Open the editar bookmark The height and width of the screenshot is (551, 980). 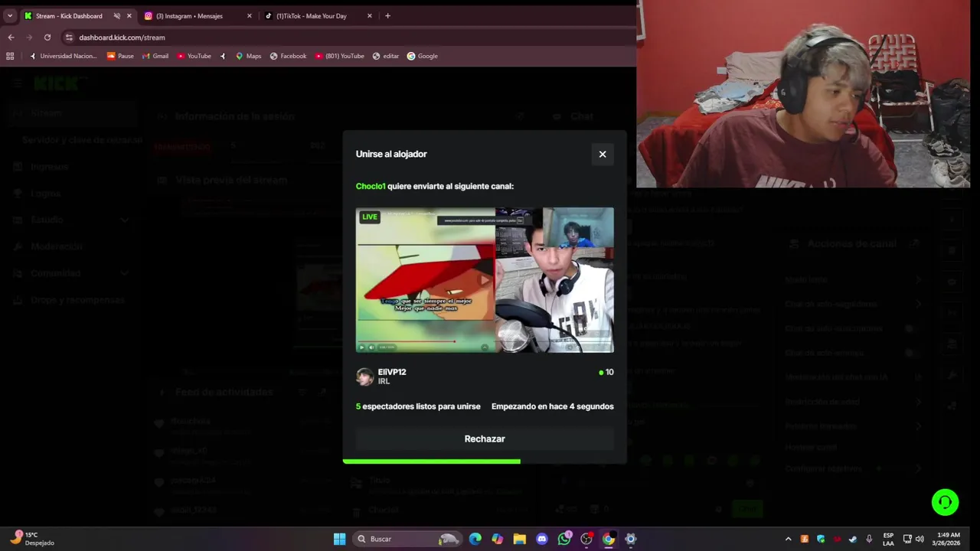pyautogui.click(x=385, y=56)
